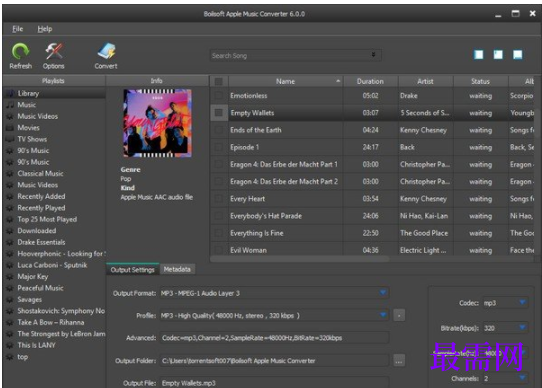Image resolution: width=542 pixels, height=388 pixels.
Task: Click the icon beside Peaceful Music
Action: 10,288
